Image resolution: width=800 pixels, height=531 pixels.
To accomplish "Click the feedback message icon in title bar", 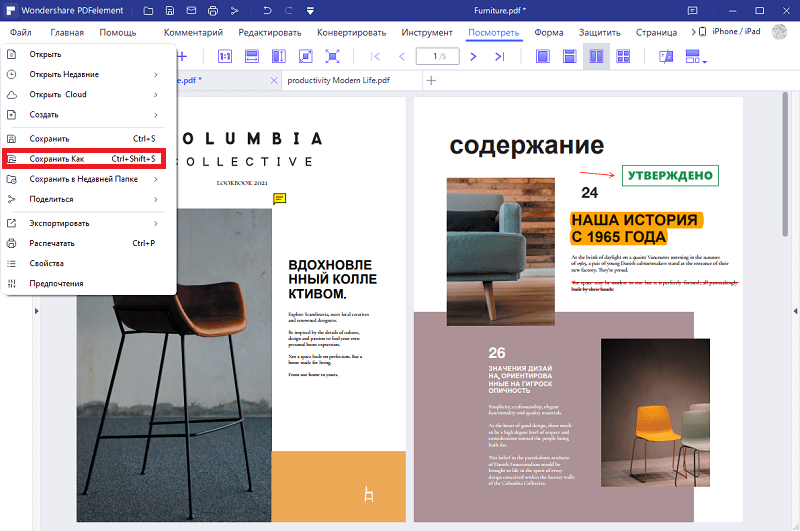I will pyautogui.click(x=692, y=10).
